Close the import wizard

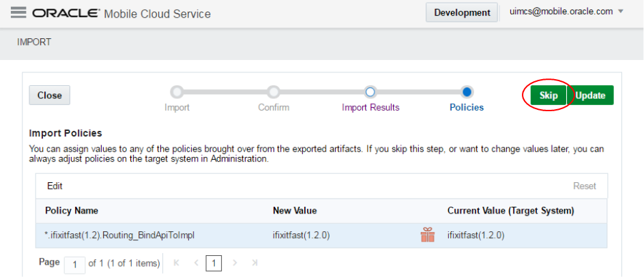(50, 96)
